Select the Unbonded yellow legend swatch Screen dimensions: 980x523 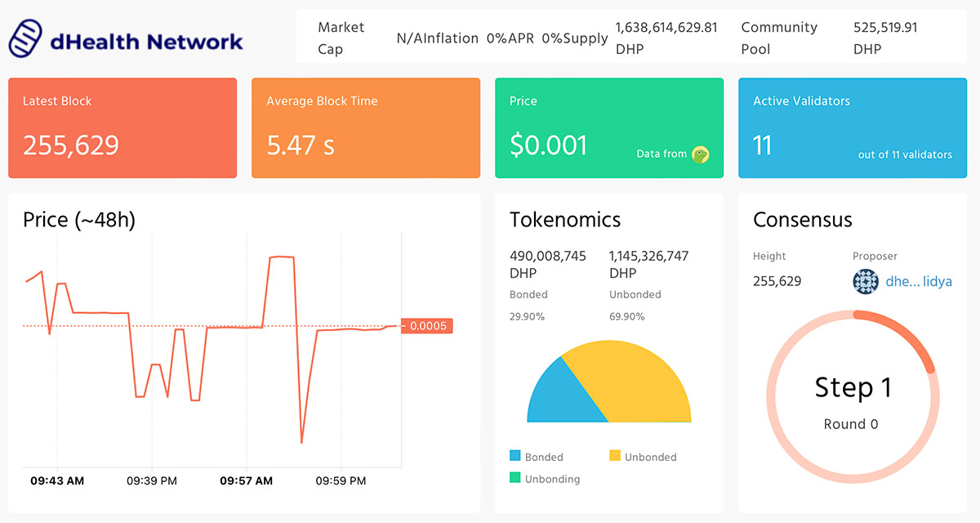(x=615, y=456)
